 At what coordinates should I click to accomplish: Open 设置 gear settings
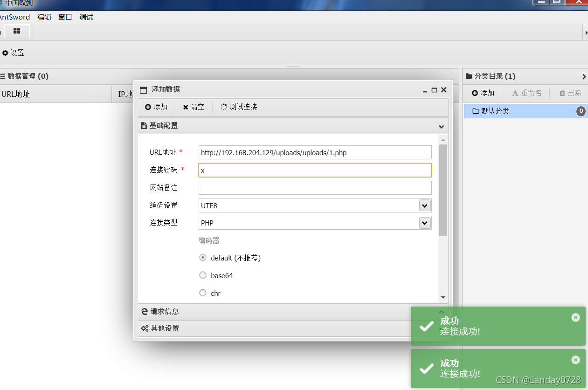(13, 53)
